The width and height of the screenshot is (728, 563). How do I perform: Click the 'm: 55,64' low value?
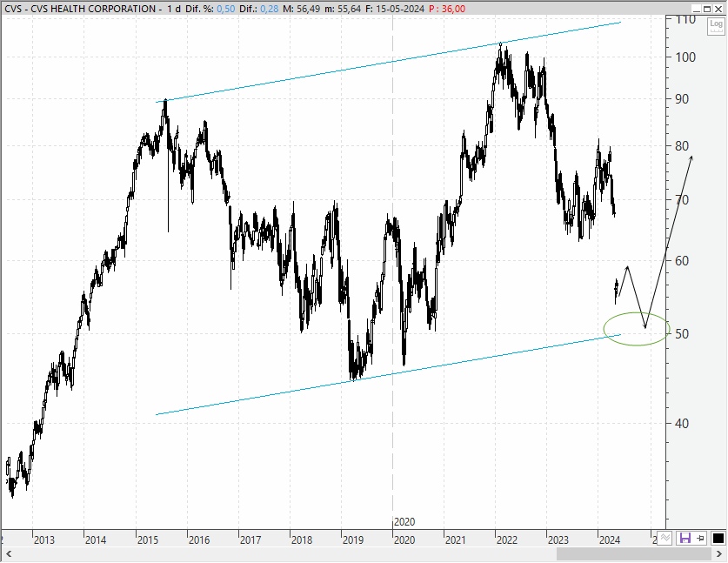pyautogui.click(x=343, y=9)
